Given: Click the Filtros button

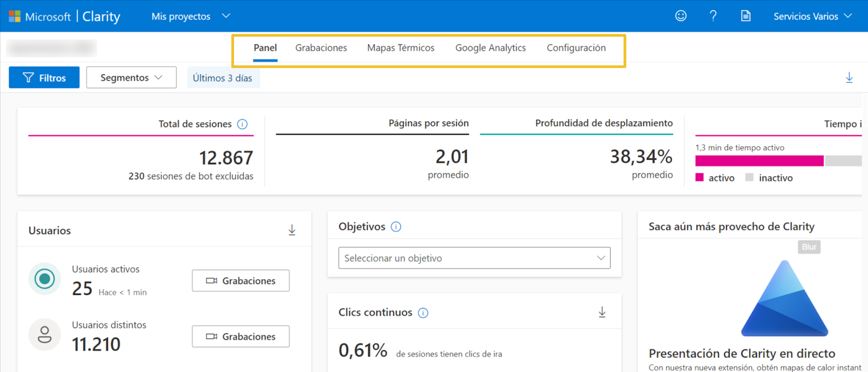Looking at the screenshot, I should [x=44, y=78].
